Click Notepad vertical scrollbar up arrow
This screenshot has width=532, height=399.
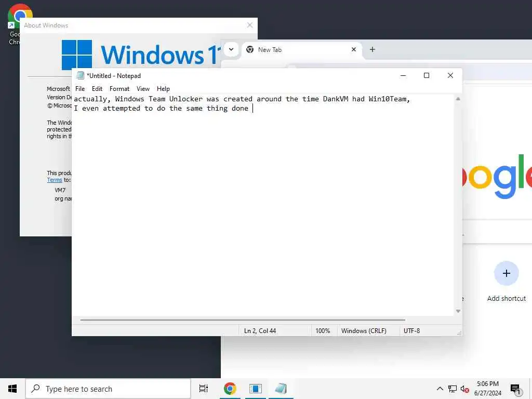(458, 99)
